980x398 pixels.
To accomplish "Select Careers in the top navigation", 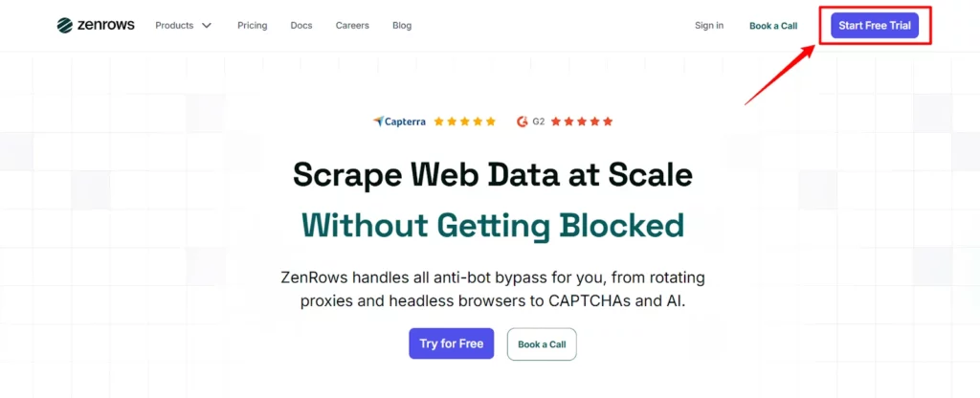I will pyautogui.click(x=352, y=26).
